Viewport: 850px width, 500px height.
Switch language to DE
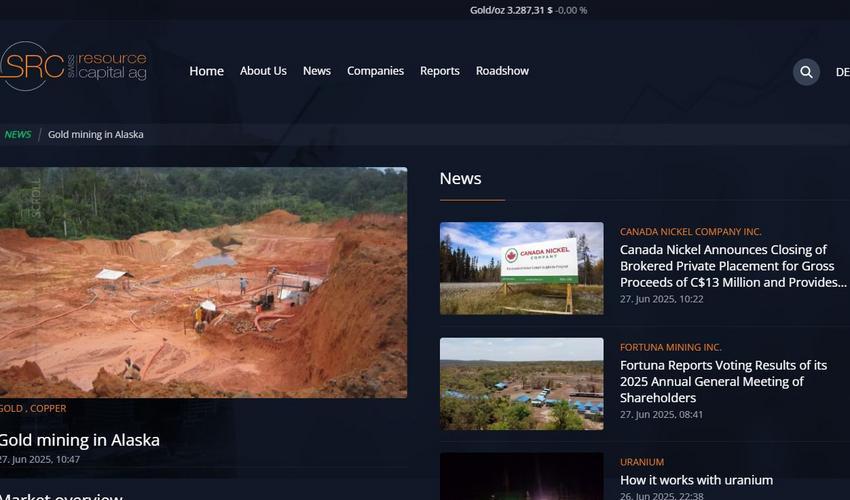(x=842, y=72)
